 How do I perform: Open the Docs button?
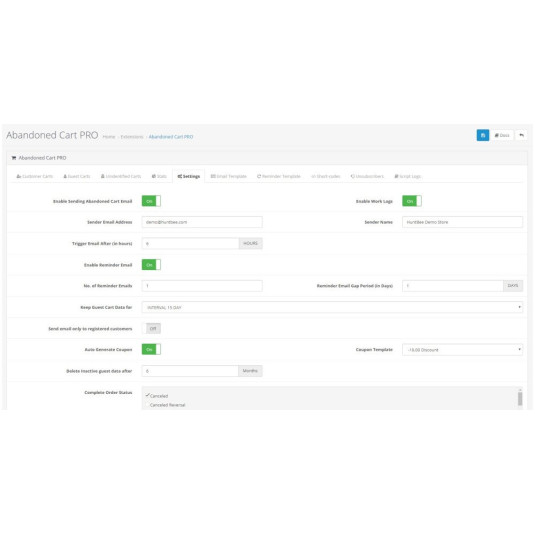[x=502, y=135]
